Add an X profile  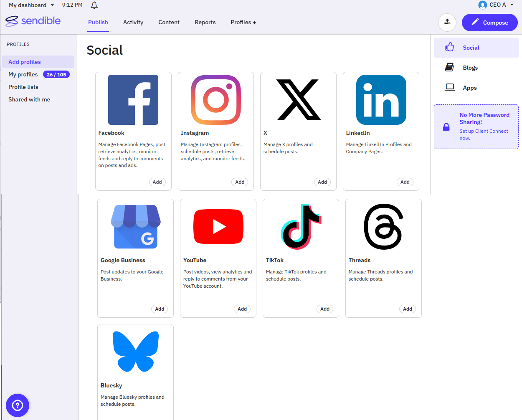[322, 182]
